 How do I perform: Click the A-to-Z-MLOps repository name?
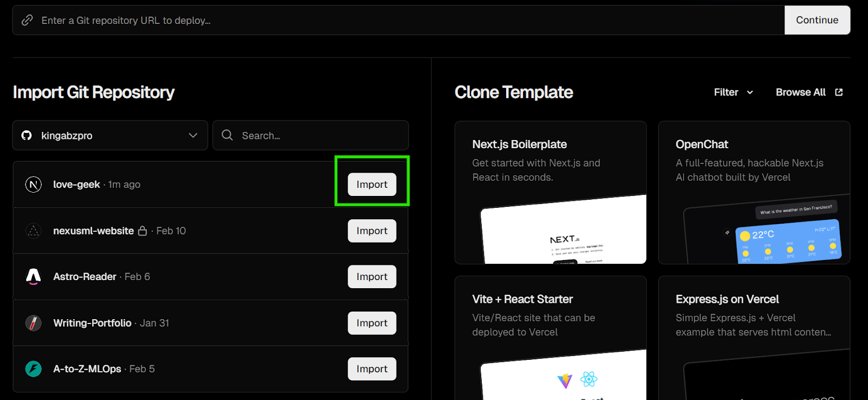tap(87, 369)
